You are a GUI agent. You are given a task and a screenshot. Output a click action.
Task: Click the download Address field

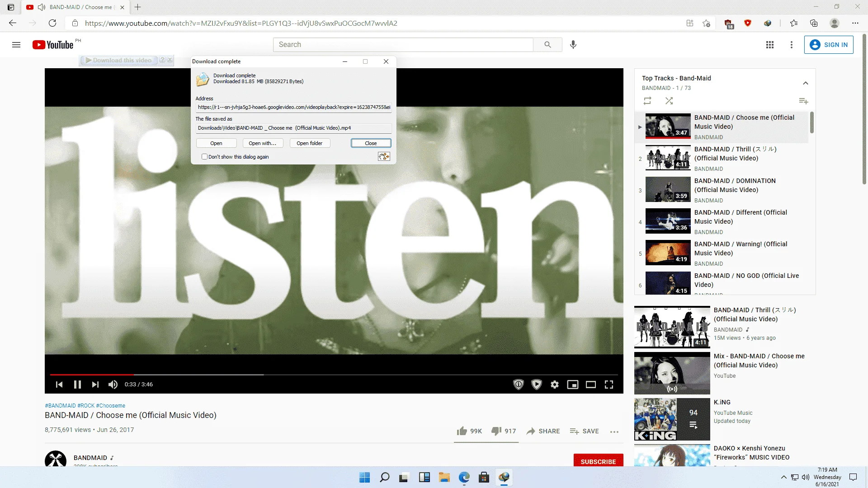[x=294, y=107]
